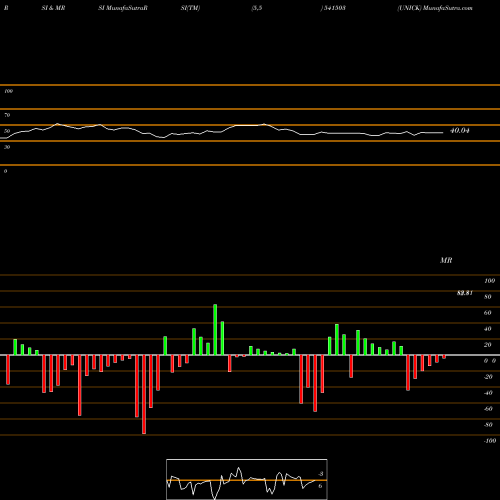
Task: Click the tallest green bar in the MR histogram
Action: pos(215,329)
